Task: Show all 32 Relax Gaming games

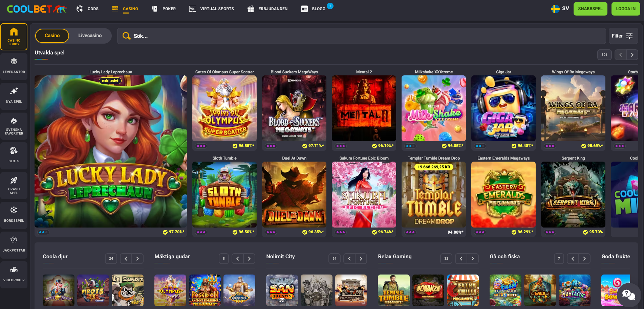Action: [x=446, y=259]
